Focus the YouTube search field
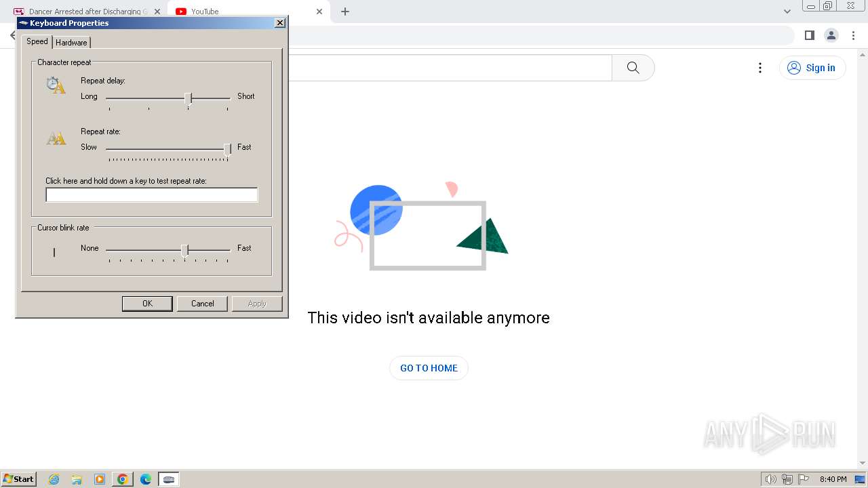Screen dimensions: 868x488 [450, 68]
